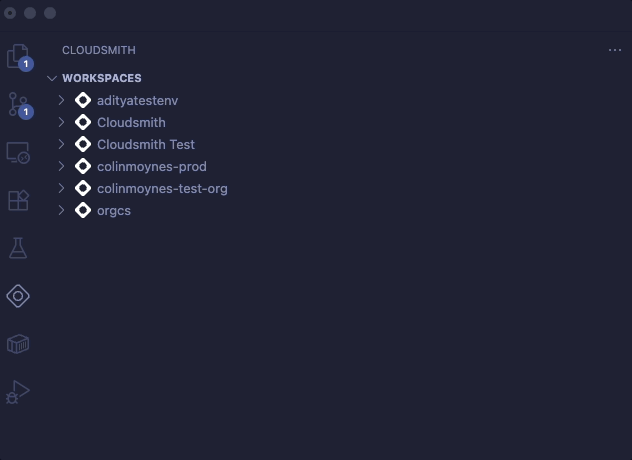Image resolution: width=632 pixels, height=460 pixels.
Task: Select the colinmoynes-test-org workspace
Action: [162, 188]
